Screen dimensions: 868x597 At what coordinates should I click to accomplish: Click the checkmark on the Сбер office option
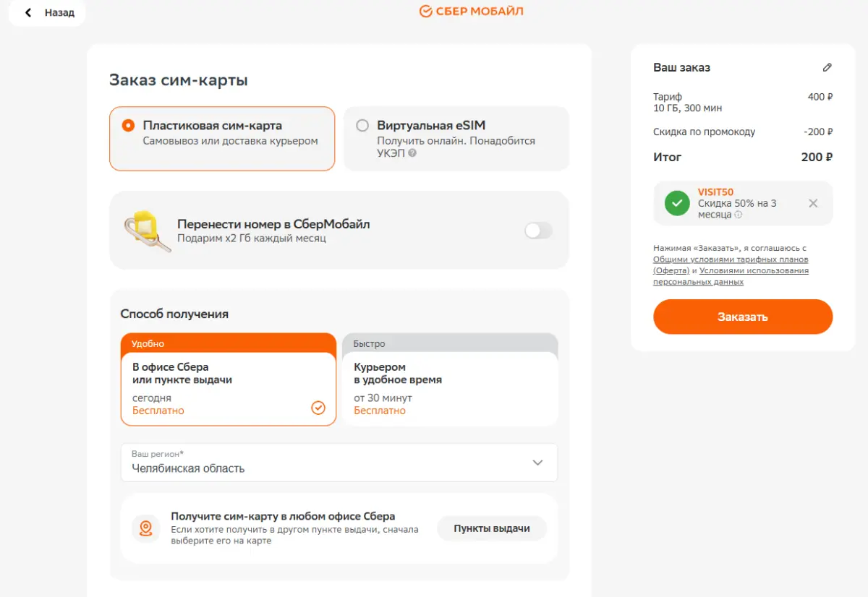318,408
